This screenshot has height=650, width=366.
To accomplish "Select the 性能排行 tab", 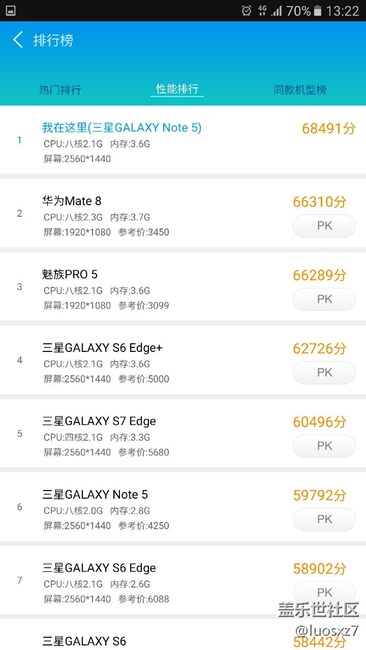I will (177, 89).
